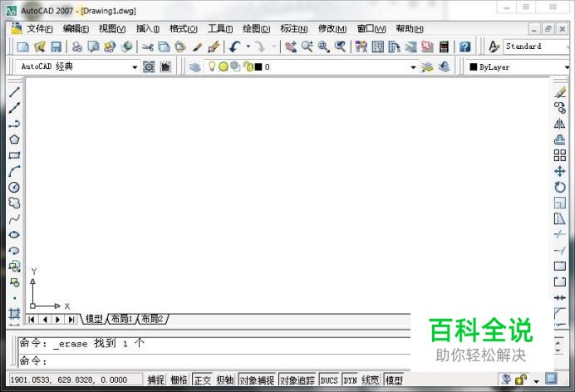Click the Plot print icon
Image resolution: width=575 pixels, height=392 pixels.
click(77, 47)
